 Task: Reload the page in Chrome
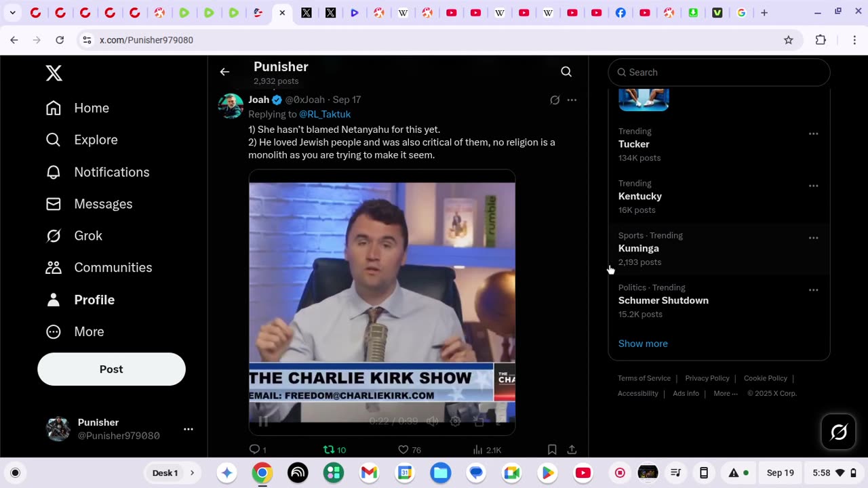coord(60,40)
